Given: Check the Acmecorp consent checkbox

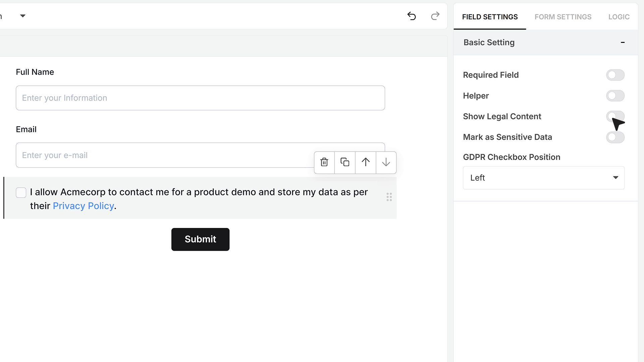Looking at the screenshot, I should click(x=21, y=192).
